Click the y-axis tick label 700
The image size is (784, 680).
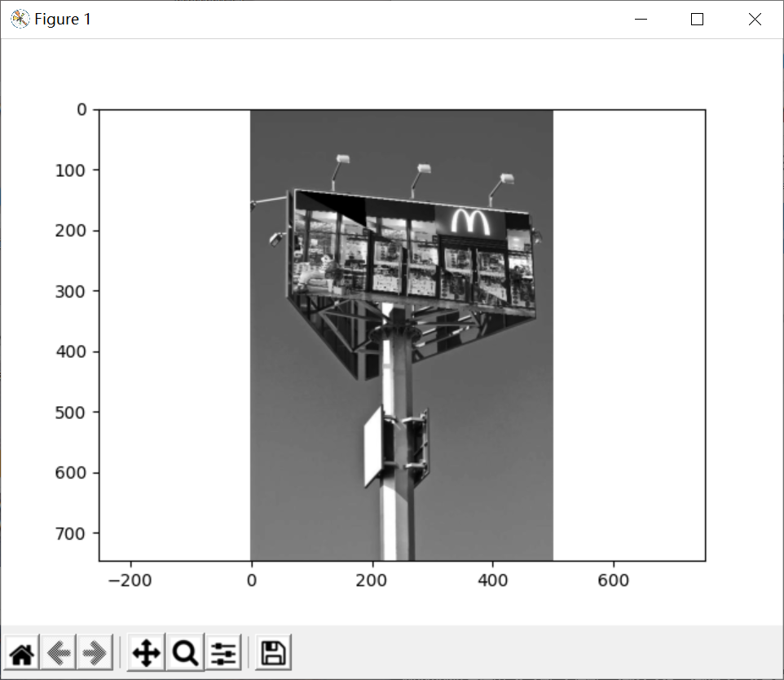point(71,534)
